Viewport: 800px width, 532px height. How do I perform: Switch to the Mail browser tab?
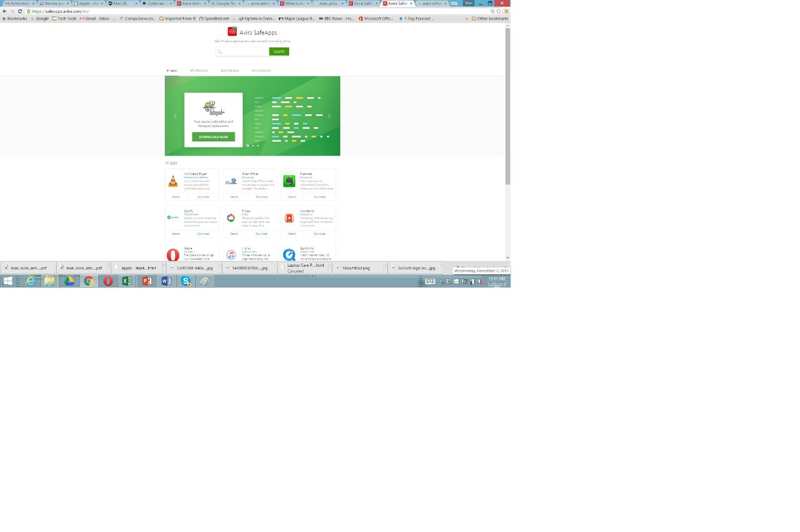121,4
